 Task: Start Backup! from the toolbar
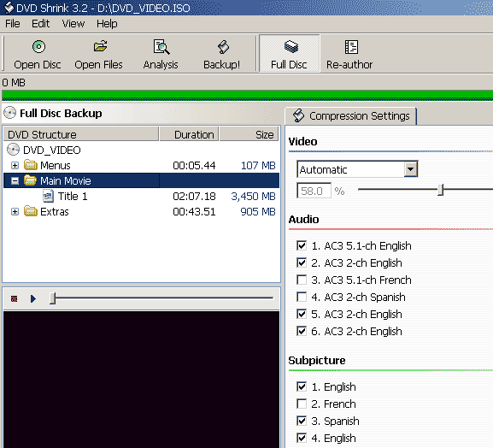coord(222,54)
